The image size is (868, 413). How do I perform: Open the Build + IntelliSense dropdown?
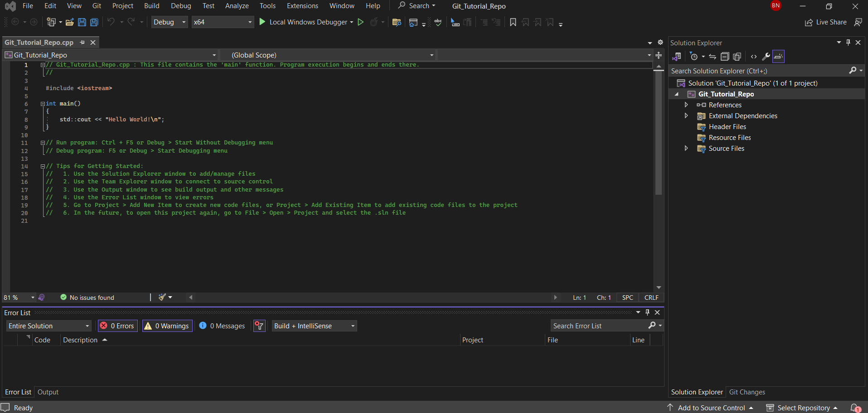click(x=314, y=326)
